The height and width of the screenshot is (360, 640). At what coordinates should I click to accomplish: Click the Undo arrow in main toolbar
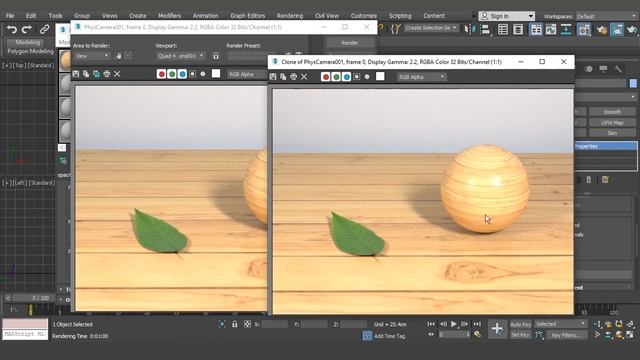pyautogui.click(x=11, y=29)
